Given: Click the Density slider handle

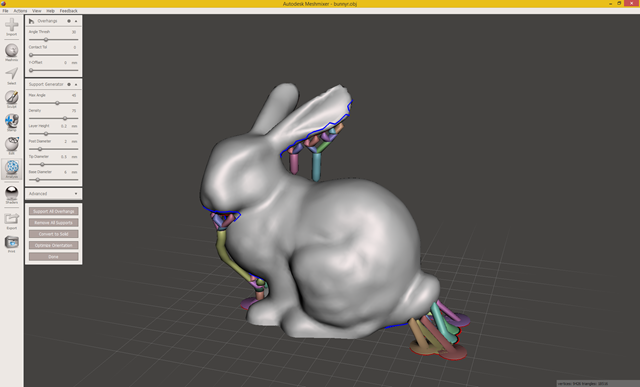Looking at the screenshot, I should [64, 118].
